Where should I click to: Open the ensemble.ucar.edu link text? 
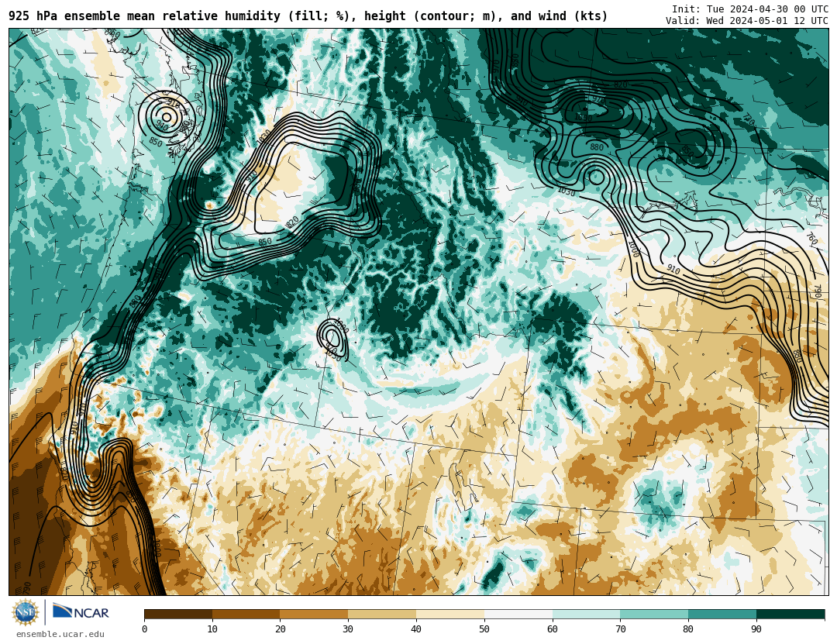pyautogui.click(x=60, y=635)
